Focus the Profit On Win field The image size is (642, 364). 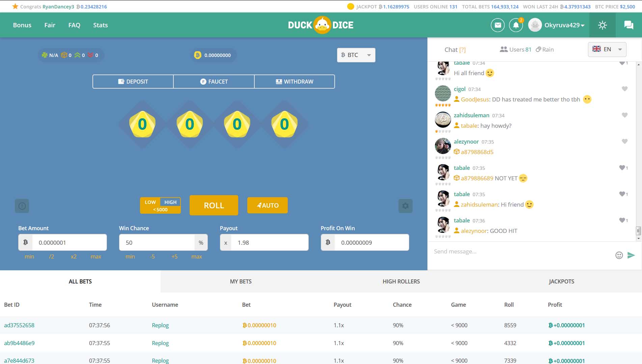(371, 242)
